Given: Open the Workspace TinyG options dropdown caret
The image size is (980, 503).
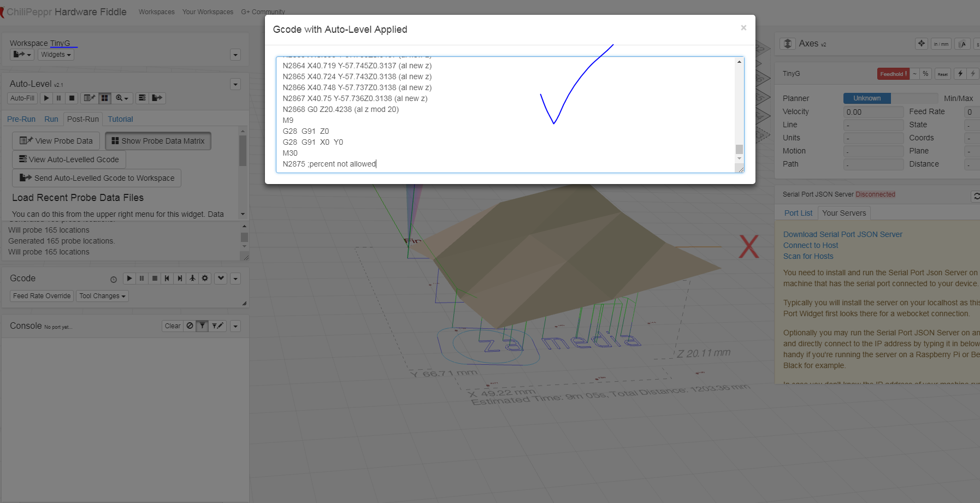Looking at the screenshot, I should [x=235, y=55].
